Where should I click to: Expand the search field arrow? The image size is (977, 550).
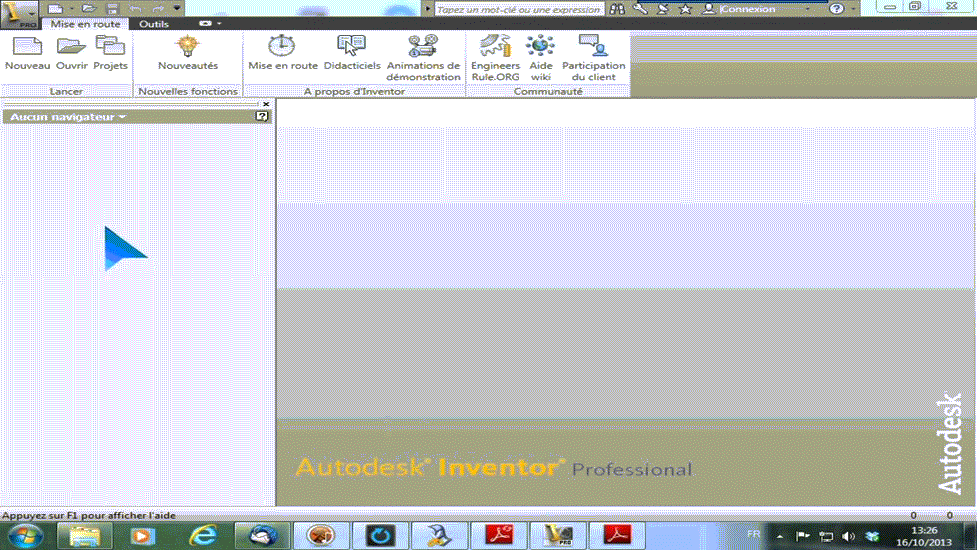point(428,9)
